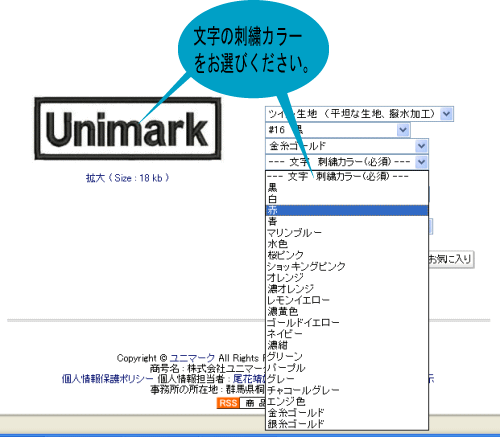Select ショッキングピンク option
500x437 pixels.
click(x=347, y=266)
